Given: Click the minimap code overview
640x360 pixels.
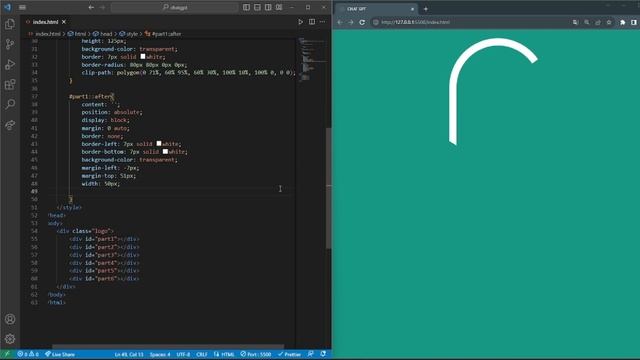Looking at the screenshot, I should tap(311, 59).
